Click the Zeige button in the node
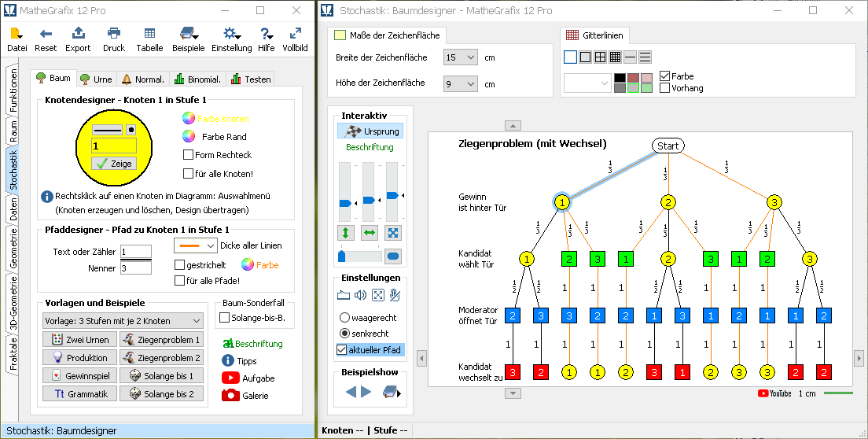868x439 pixels. click(113, 164)
